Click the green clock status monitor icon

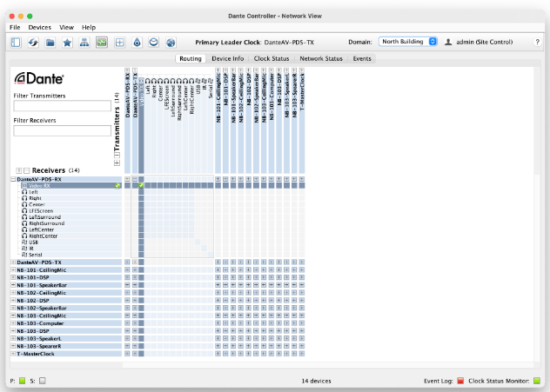[102, 43]
